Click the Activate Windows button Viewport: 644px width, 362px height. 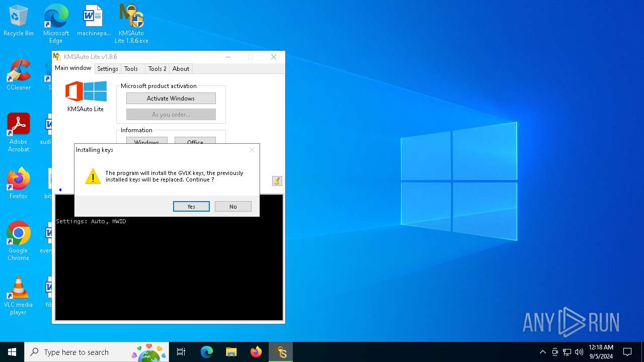coord(171,99)
